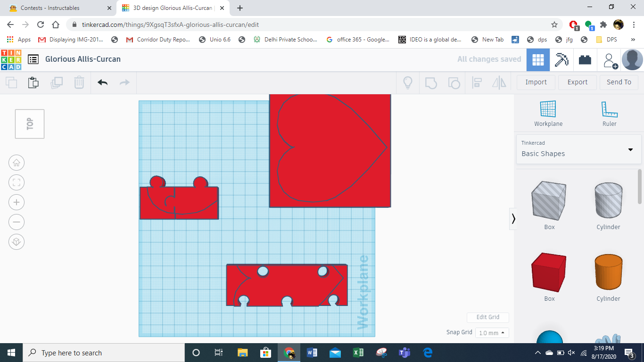Viewport: 644px width, 362px height.
Task: Click the Export button
Action: [578, 82]
